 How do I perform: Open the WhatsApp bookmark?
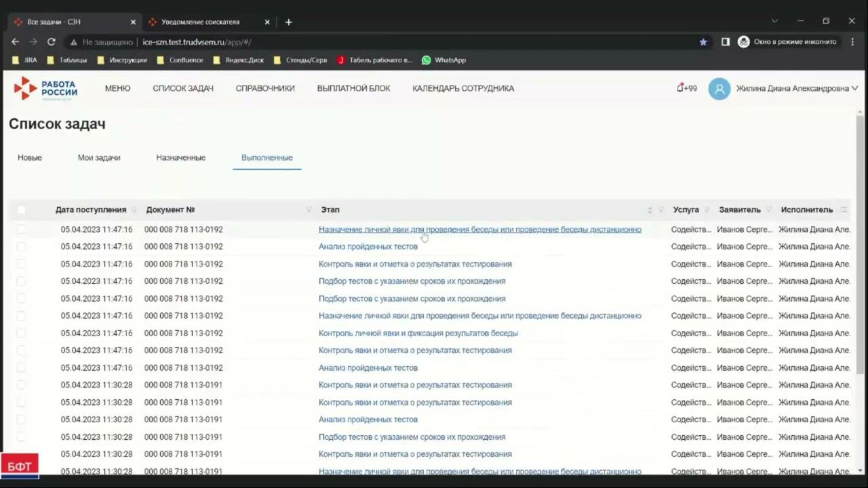point(444,60)
